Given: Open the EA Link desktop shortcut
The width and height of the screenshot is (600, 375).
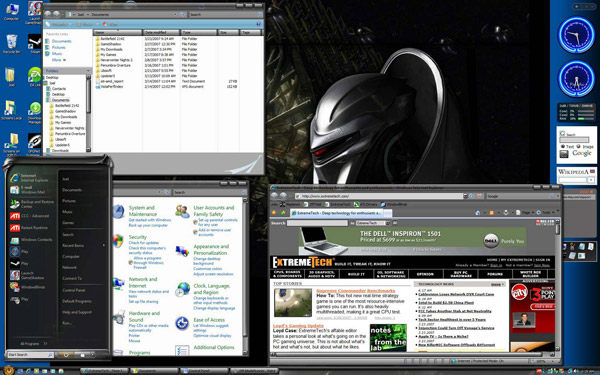Looking at the screenshot, I should click(x=34, y=77).
